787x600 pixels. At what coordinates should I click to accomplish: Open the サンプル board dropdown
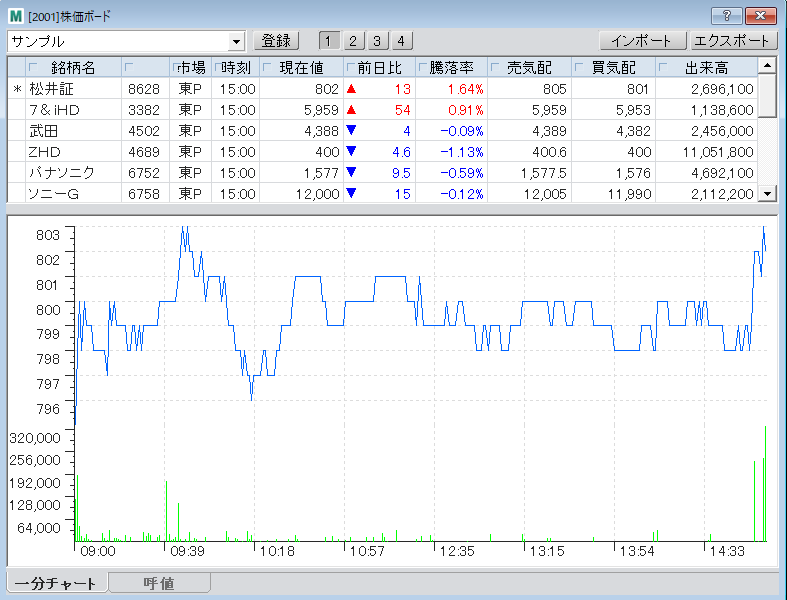(x=236, y=41)
